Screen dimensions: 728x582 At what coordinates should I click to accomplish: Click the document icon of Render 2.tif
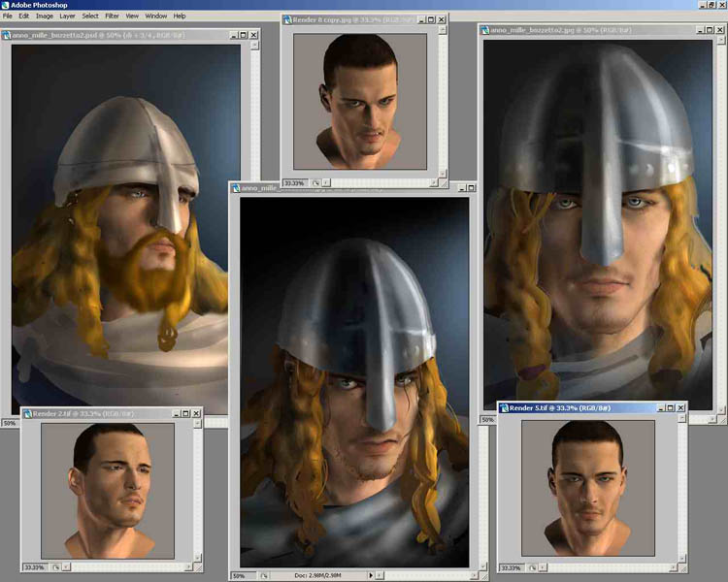27,414
